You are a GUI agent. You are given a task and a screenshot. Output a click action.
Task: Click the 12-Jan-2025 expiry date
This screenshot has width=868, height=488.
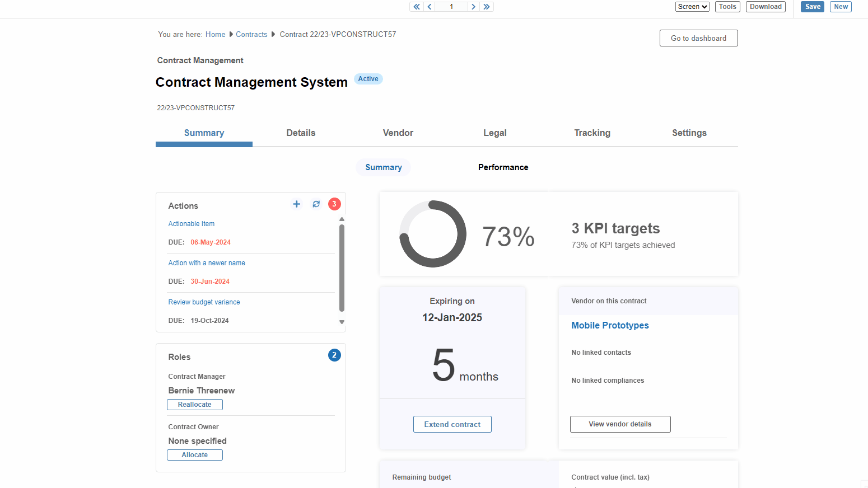coord(452,317)
